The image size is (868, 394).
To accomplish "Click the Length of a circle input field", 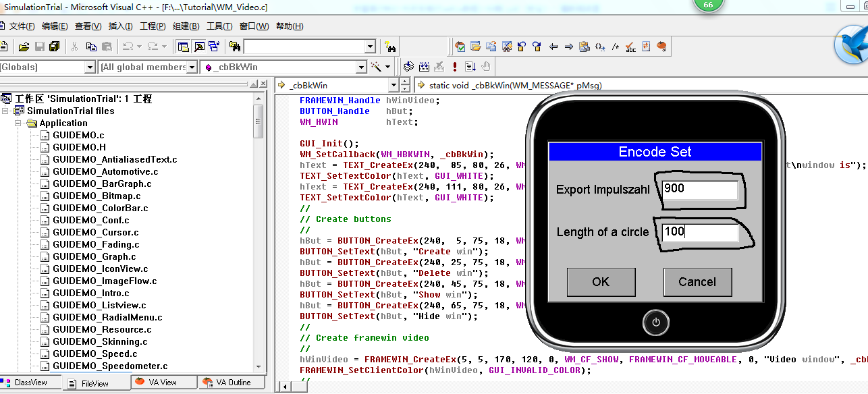I will pos(699,233).
